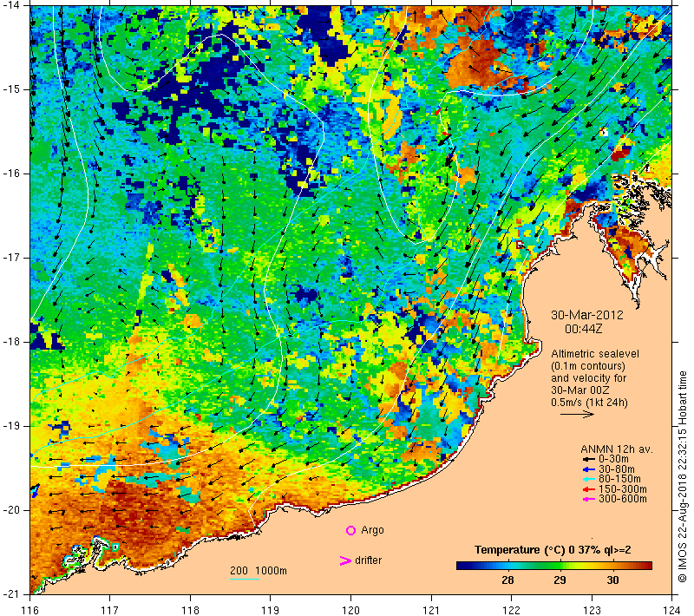The image size is (694, 616).
Task: Click the 30 label under color bar
Action: click(612, 580)
